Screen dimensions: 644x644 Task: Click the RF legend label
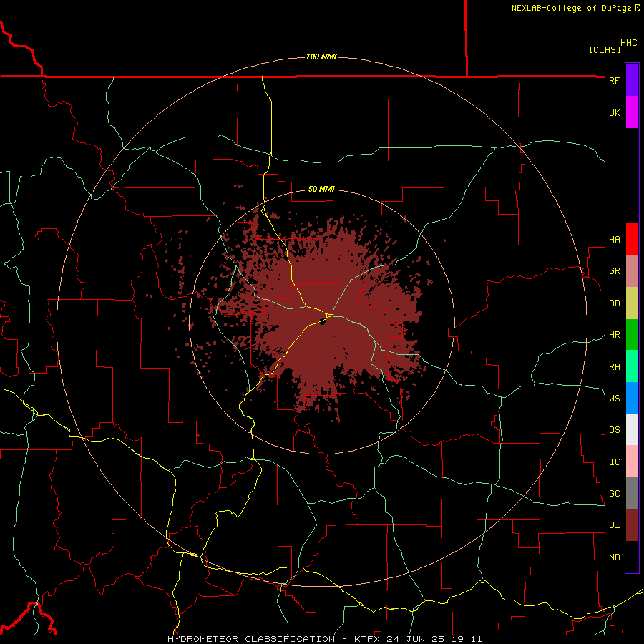point(614,80)
